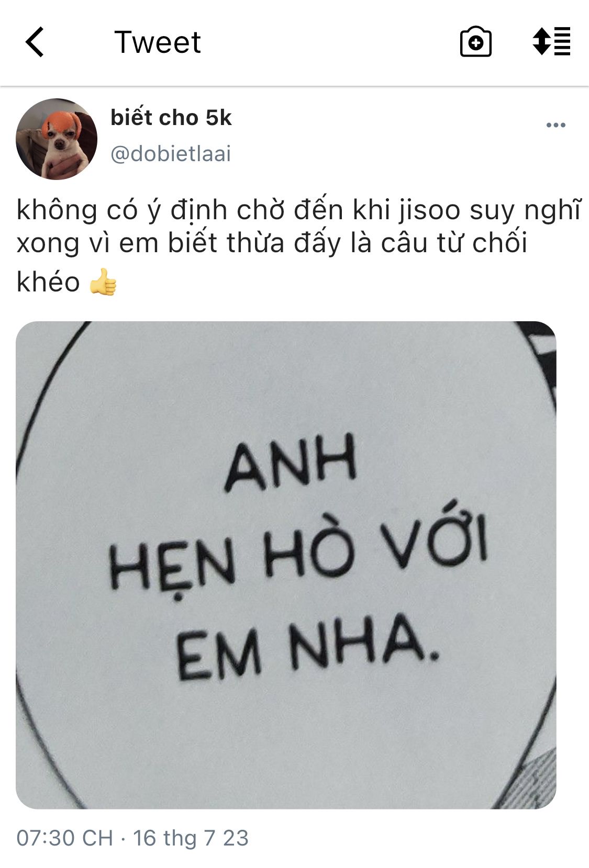
Task: Tap tweet line starting with xong vì
Action: tap(272, 244)
